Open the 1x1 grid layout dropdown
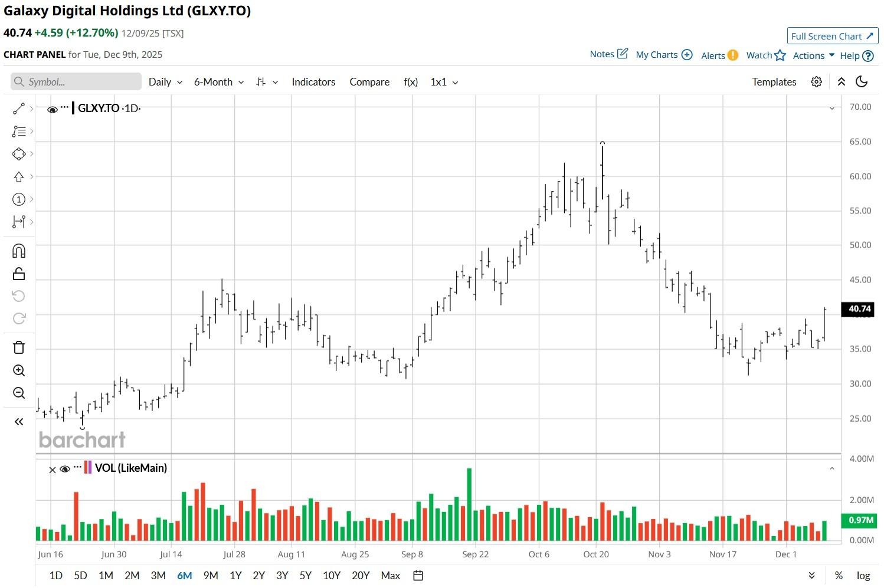Image resolution: width=884 pixels, height=588 pixels. (x=444, y=82)
